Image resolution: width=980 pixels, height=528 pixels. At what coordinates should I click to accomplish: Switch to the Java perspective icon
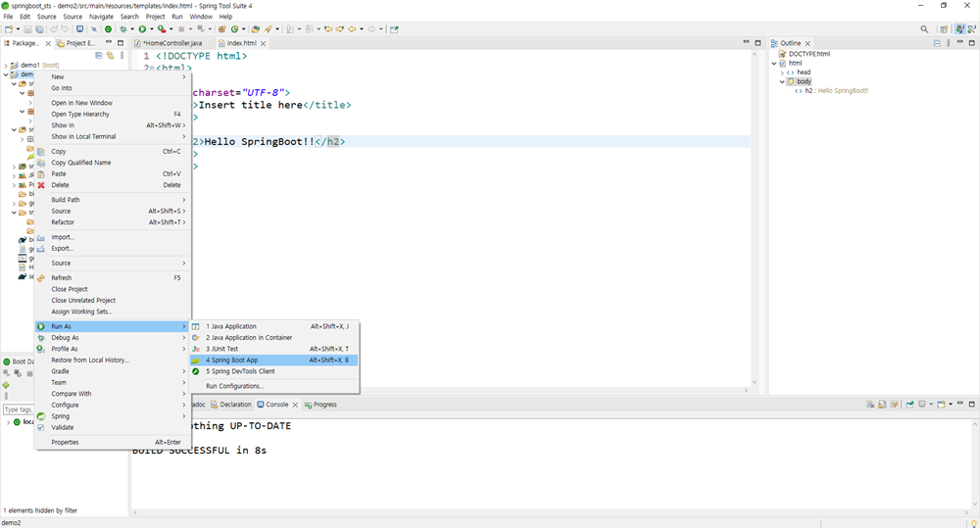click(960, 28)
